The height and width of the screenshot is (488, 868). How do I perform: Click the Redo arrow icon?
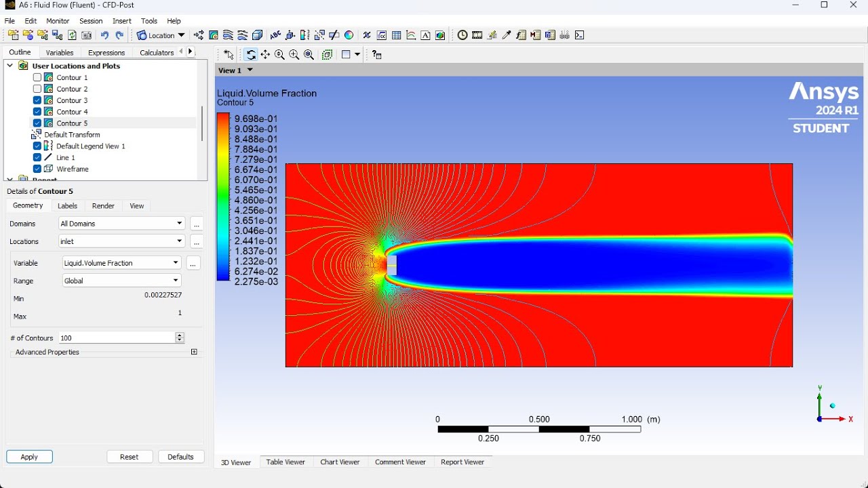(119, 35)
